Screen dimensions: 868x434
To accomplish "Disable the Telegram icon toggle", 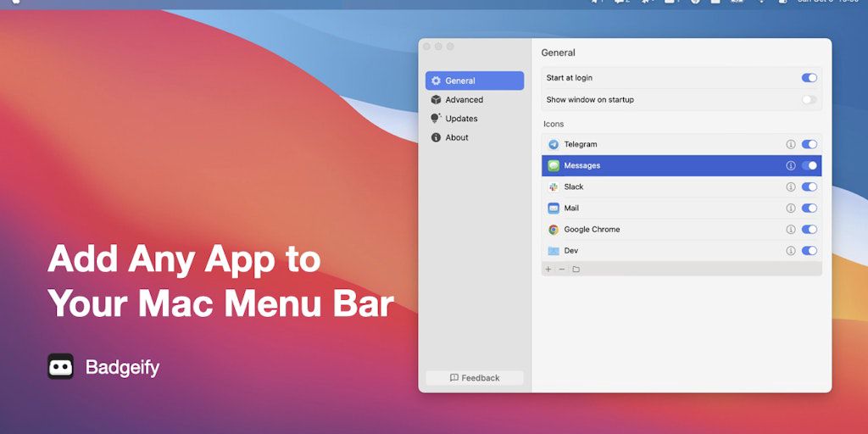I will pos(810,144).
